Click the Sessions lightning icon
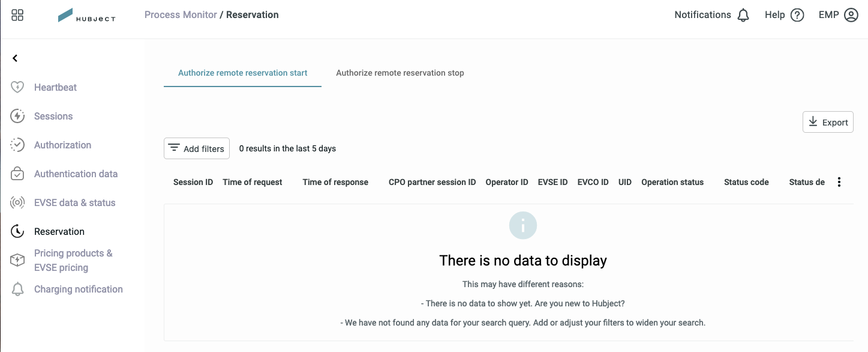868x352 pixels. pos(17,116)
